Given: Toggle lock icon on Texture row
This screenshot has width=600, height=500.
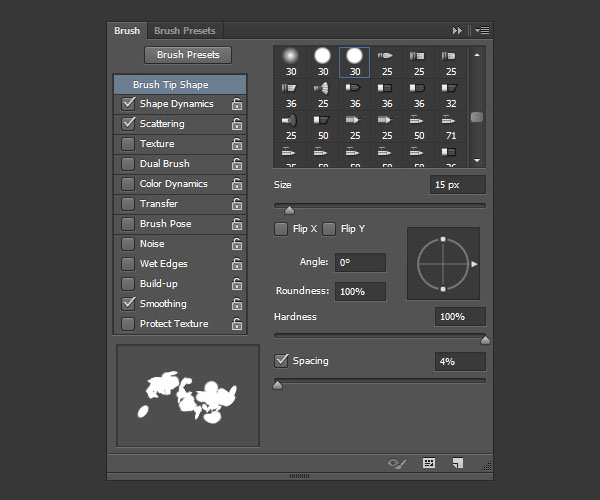Looking at the screenshot, I should [x=237, y=144].
